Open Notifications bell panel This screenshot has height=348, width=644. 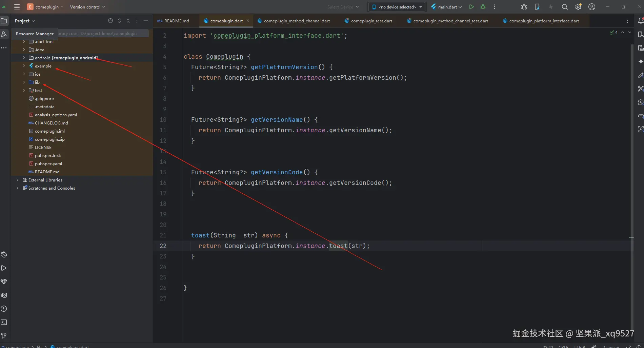[640, 21]
